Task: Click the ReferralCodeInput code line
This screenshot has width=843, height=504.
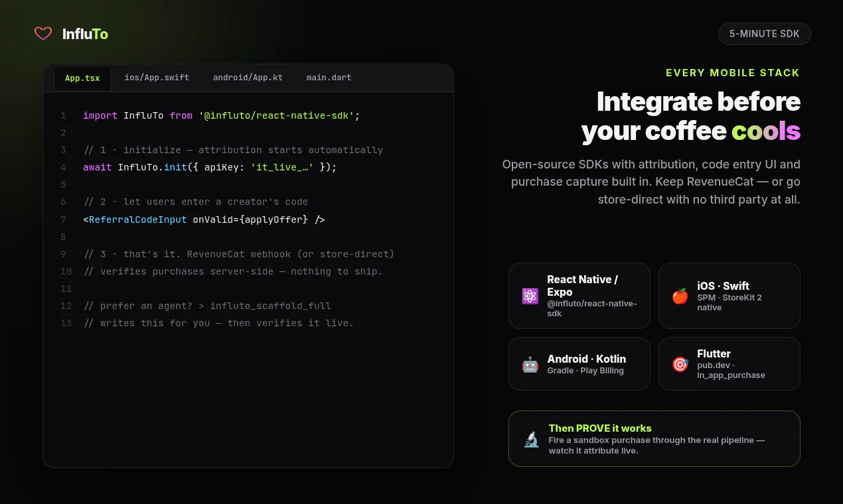Action: point(204,220)
